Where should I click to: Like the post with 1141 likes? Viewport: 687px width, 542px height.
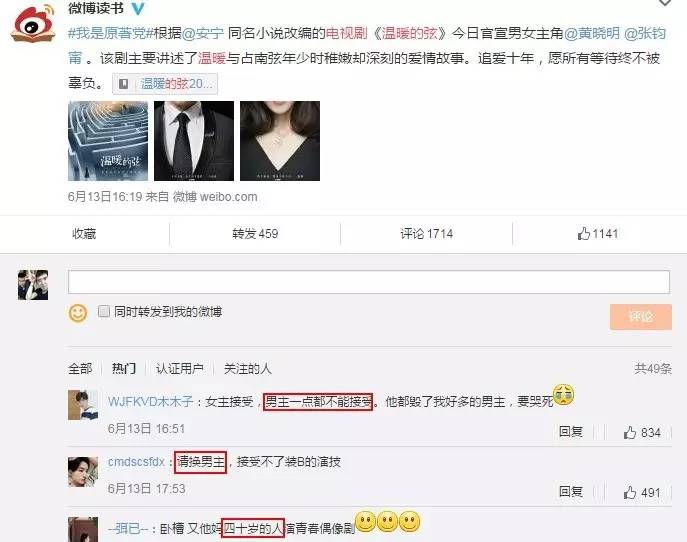(598, 234)
